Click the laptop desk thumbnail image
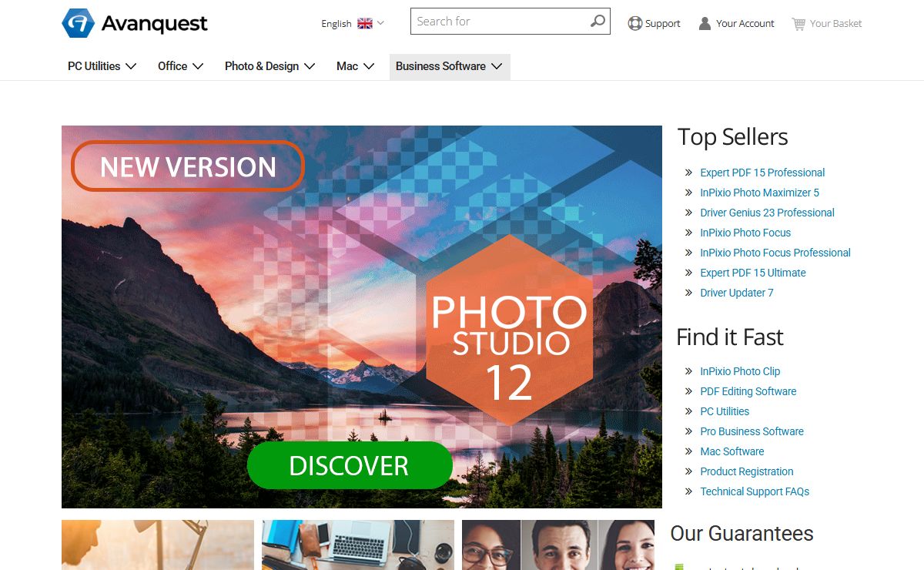 [358, 545]
